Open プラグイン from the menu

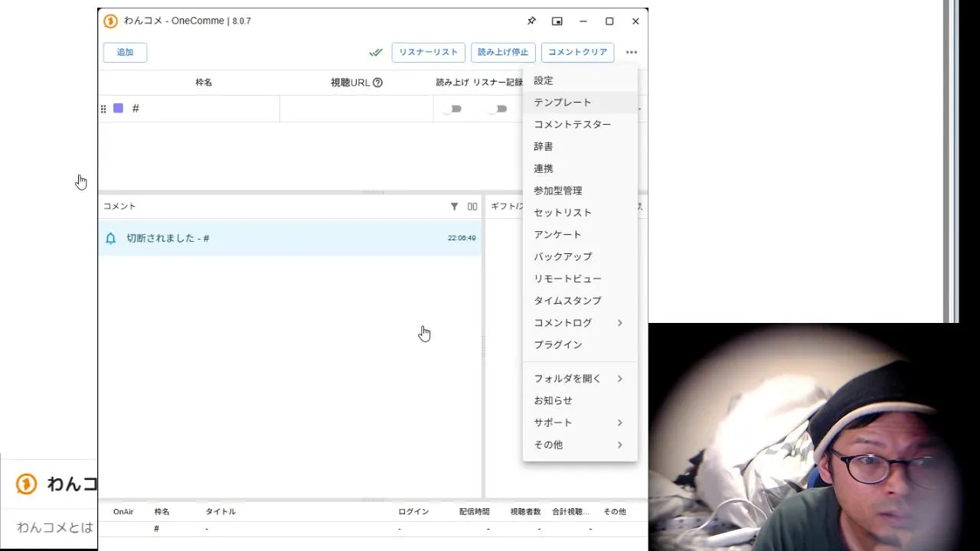click(x=580, y=345)
